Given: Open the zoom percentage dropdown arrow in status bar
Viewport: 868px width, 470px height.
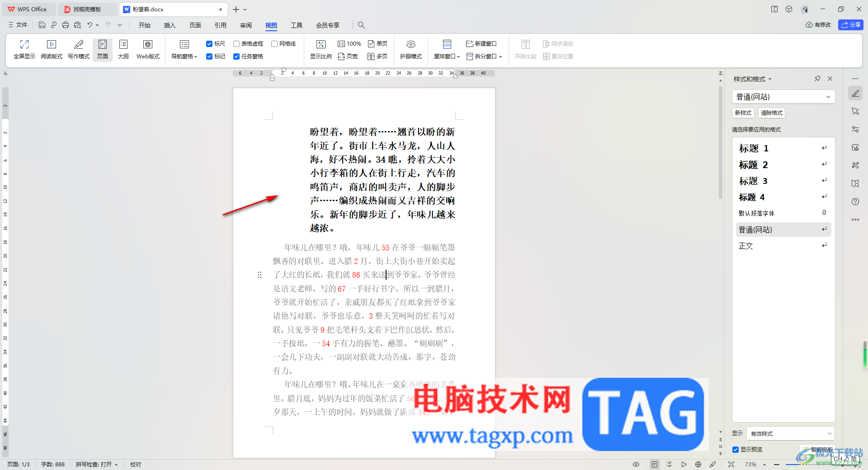Looking at the screenshot, I should 764,465.
